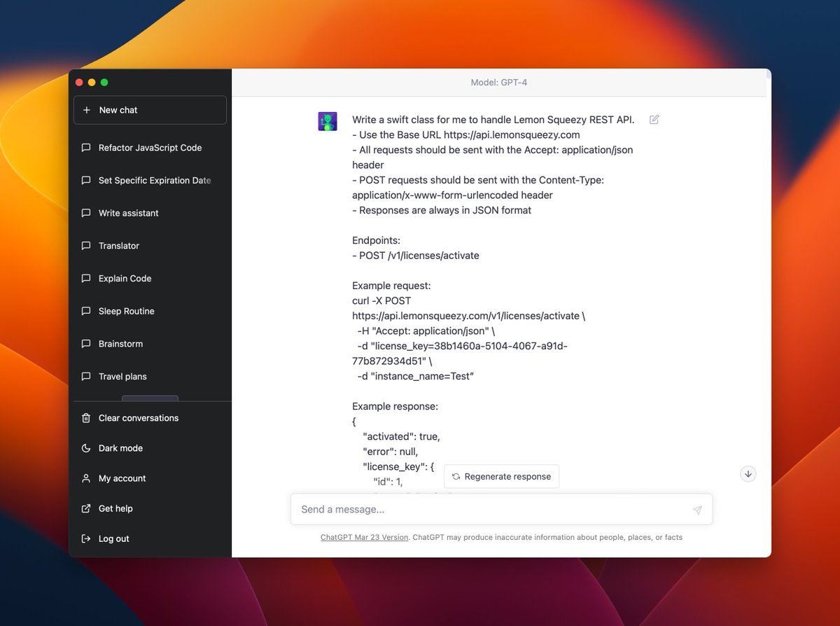The height and width of the screenshot is (626, 840).
Task: Click chat bubble icon beside Brainstorm
Action: (x=86, y=344)
